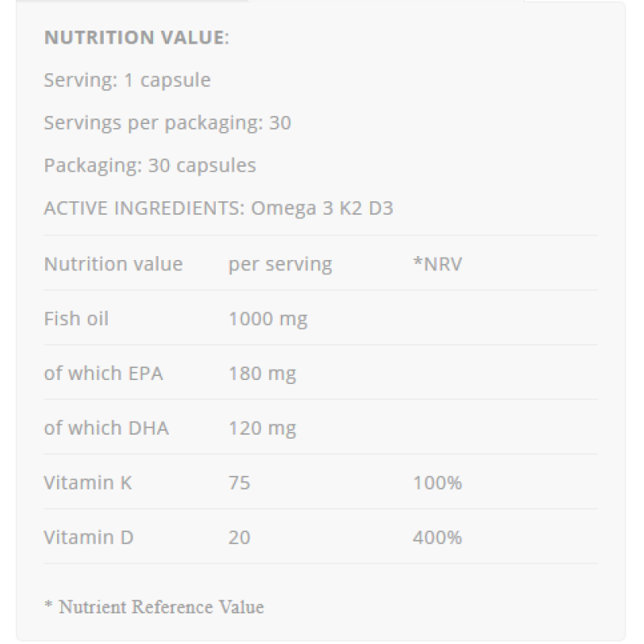This screenshot has height=644, width=644.
Task: Select the 'Vitamin D' row label
Action: click(x=89, y=538)
